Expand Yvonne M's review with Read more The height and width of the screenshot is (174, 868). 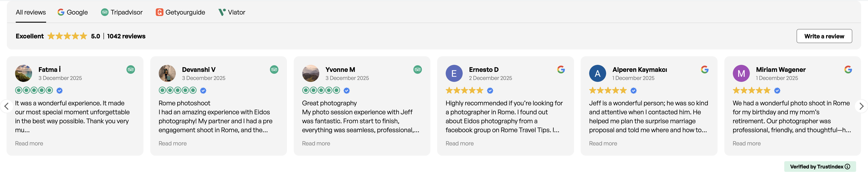[316, 143]
